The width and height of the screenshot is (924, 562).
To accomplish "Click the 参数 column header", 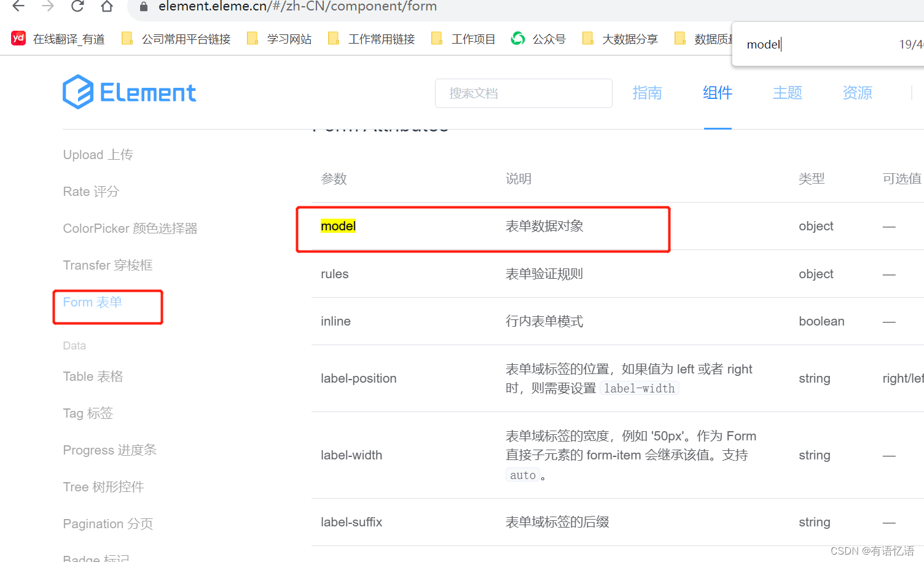I will click(x=334, y=179).
